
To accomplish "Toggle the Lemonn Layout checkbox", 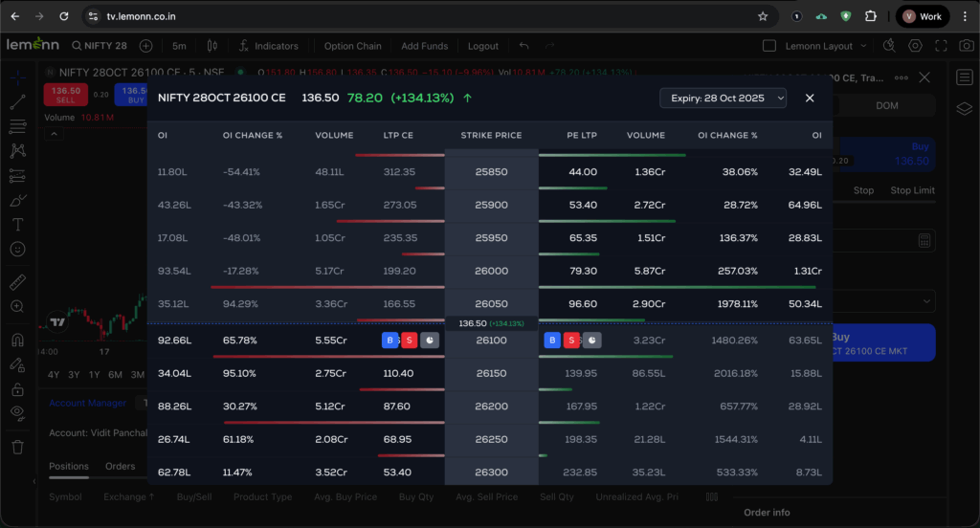I will click(x=769, y=46).
